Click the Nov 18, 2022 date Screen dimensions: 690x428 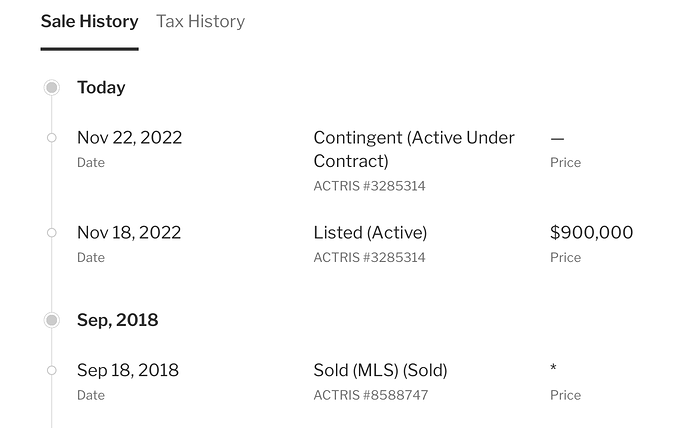click(x=129, y=233)
